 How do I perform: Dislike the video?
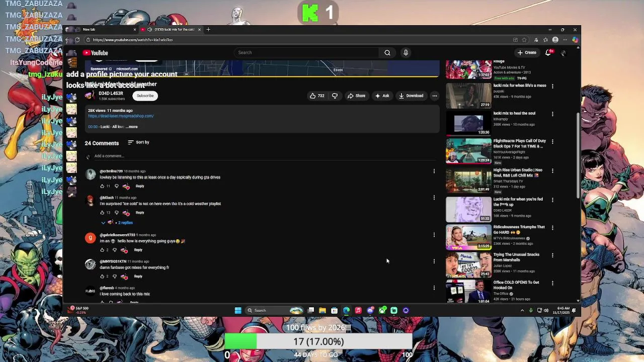[335, 96]
